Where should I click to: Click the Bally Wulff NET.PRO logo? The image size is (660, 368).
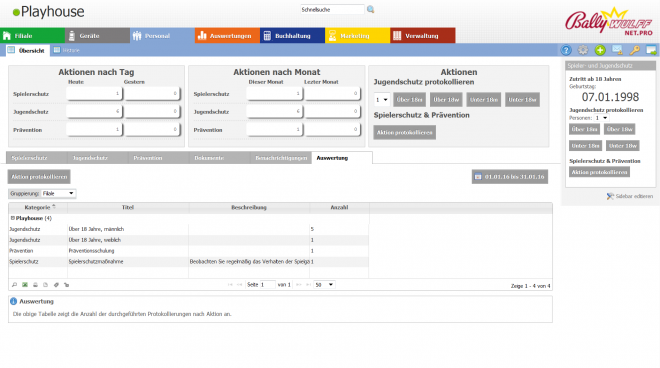click(609, 22)
